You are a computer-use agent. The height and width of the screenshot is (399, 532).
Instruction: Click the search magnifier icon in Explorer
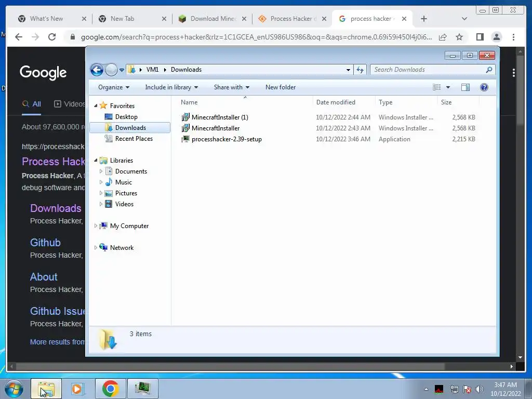tap(489, 70)
